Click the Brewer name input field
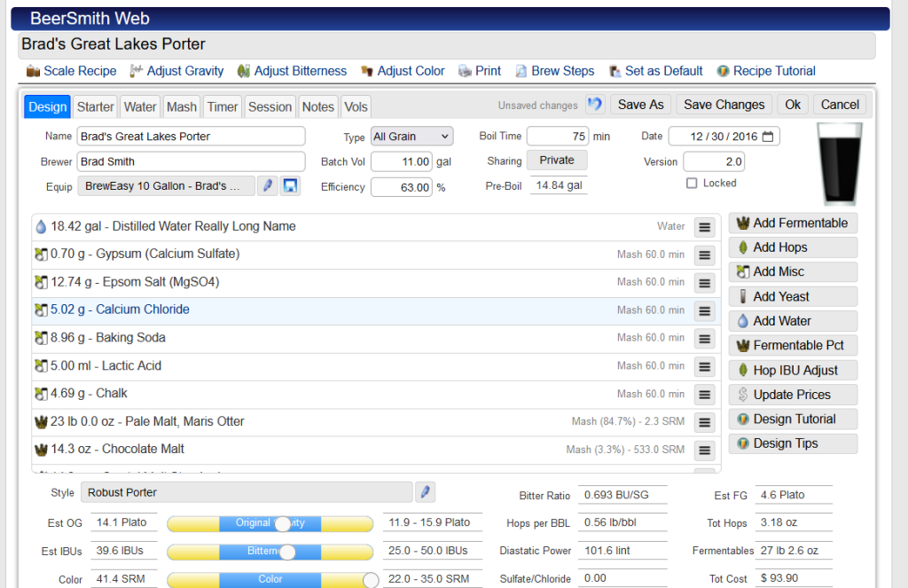 (192, 161)
